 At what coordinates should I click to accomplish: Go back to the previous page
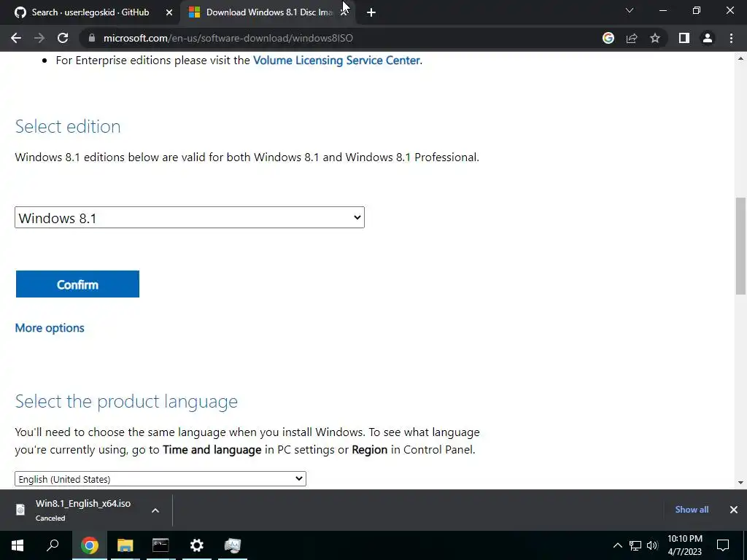pyautogui.click(x=16, y=38)
